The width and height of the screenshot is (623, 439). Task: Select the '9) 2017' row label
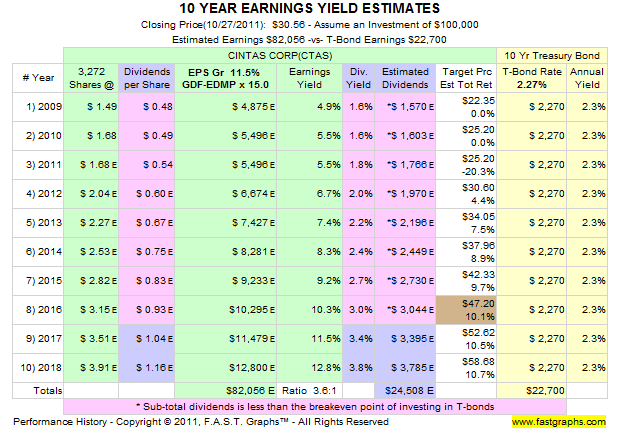coord(38,339)
